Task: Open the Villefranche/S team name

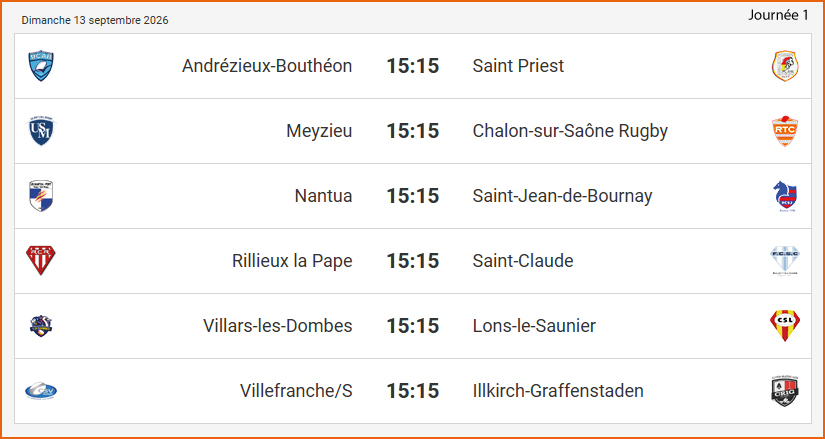Action: (296, 391)
